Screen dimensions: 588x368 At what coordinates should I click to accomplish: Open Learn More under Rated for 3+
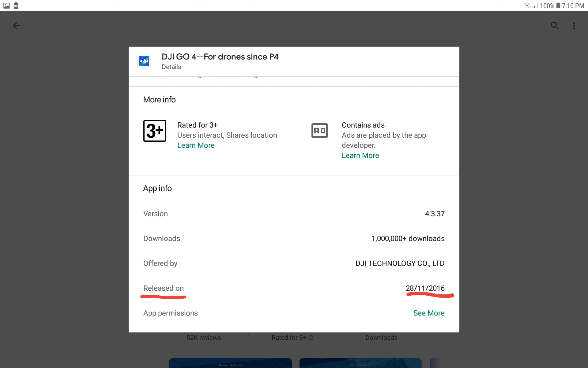click(x=196, y=145)
